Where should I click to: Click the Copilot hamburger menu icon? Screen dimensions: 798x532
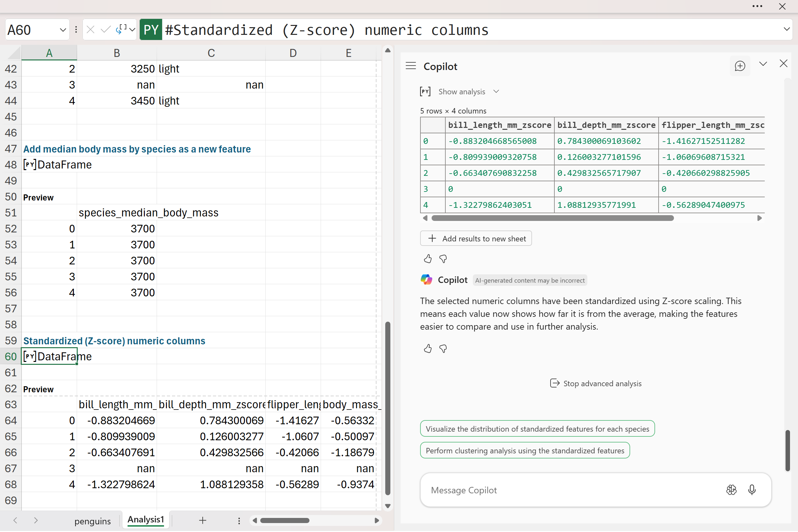[x=411, y=66]
